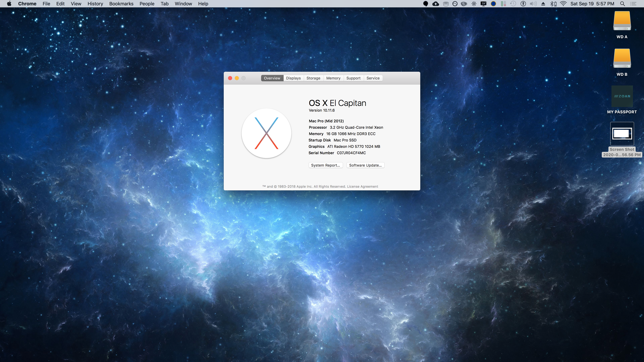Click the Apple menu icon
This screenshot has height=362, width=644.
[x=9, y=4]
